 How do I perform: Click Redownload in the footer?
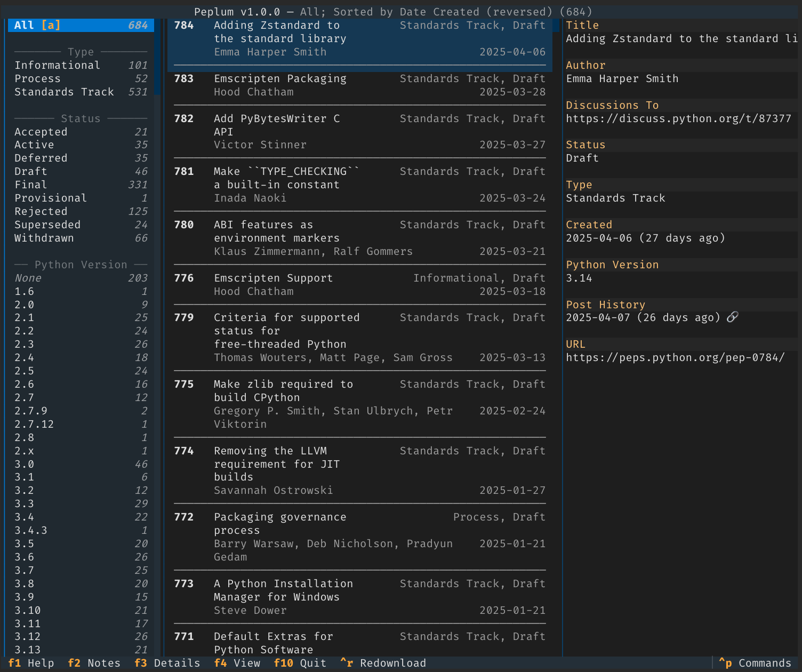[x=383, y=663]
